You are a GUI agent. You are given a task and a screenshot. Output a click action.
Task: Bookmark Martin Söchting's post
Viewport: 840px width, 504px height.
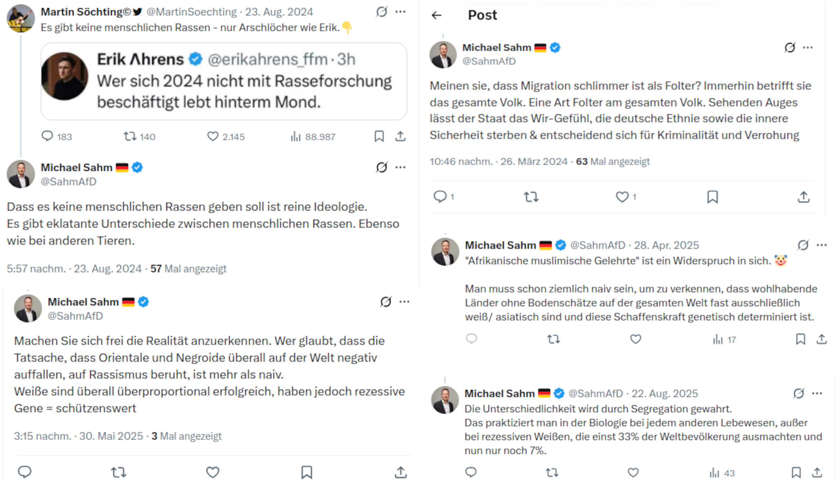pos(379,136)
